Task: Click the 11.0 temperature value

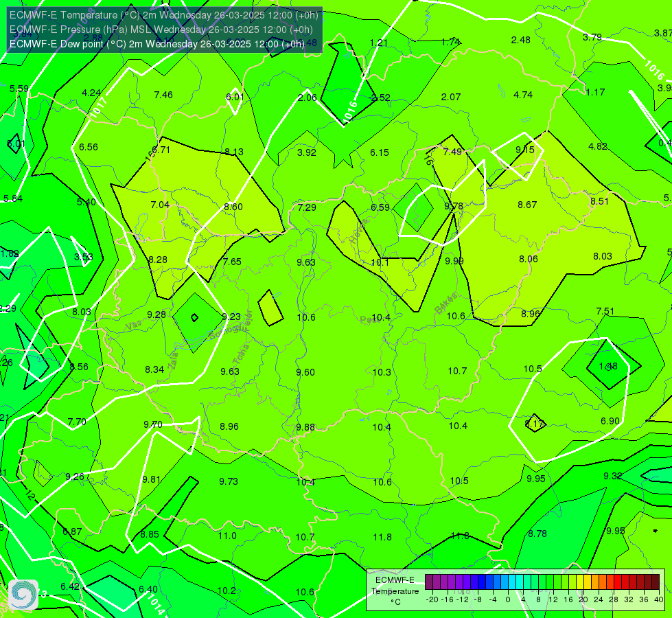Action: [x=227, y=536]
